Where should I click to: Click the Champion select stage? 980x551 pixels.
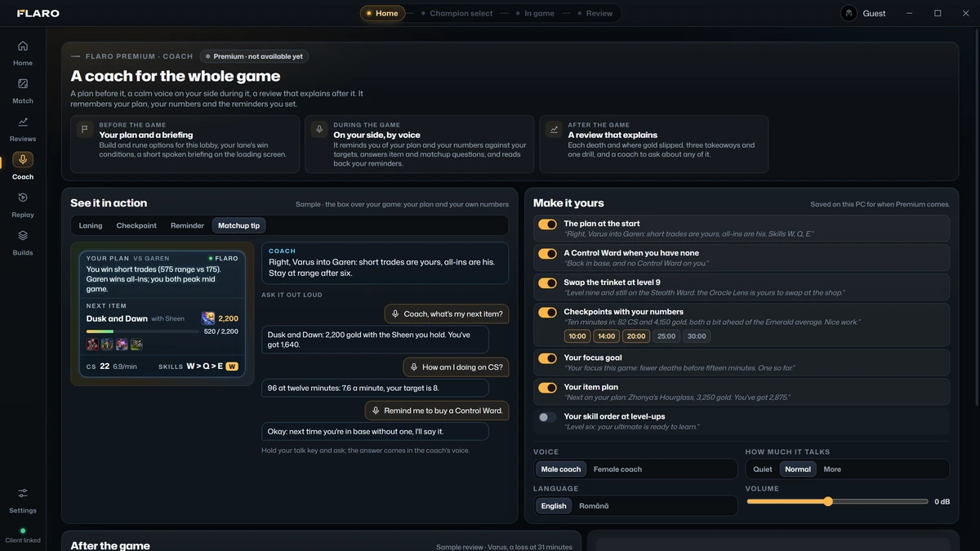pyautogui.click(x=456, y=13)
